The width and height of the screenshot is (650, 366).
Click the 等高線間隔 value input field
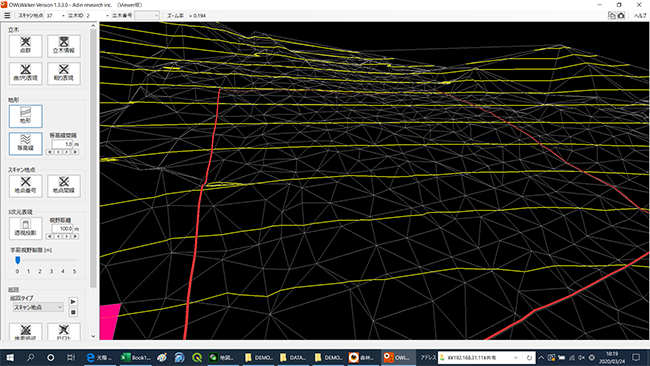coord(62,144)
